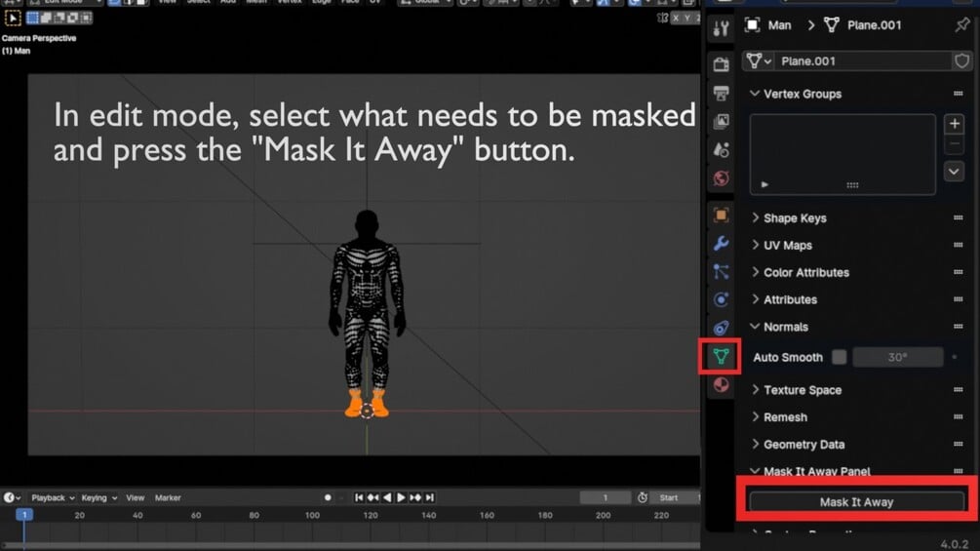The image size is (980, 551).
Task: Open vertex group specials menu
Action: (954, 172)
